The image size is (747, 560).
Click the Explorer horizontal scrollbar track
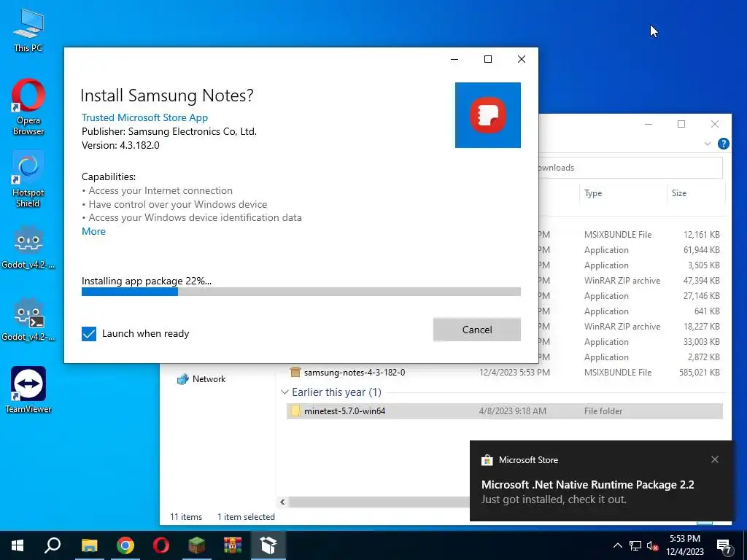tap(379, 502)
